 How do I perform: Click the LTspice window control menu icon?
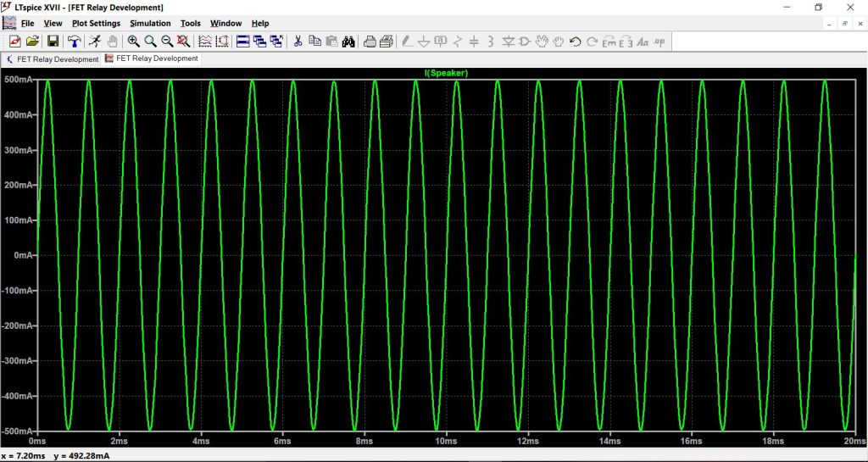(7, 7)
